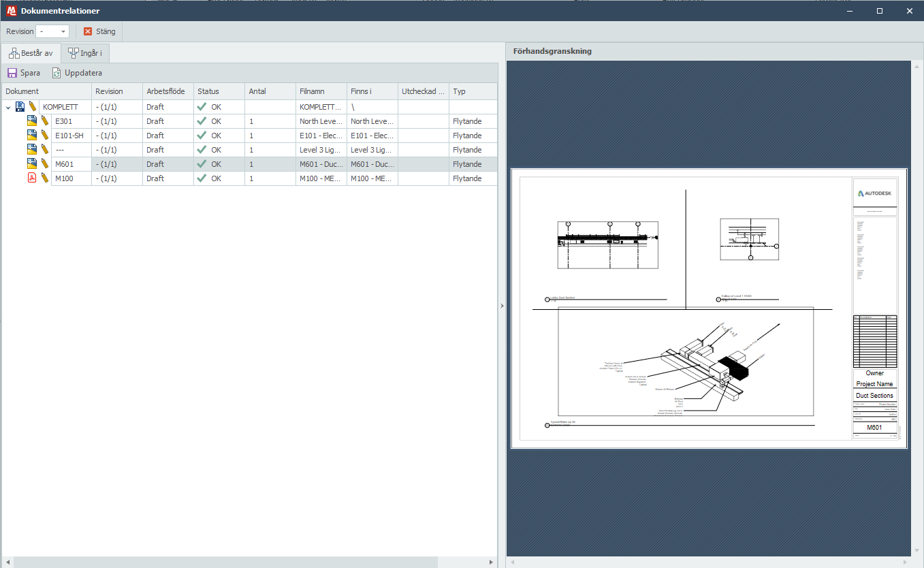Click the file icon of the --- row
The image size is (924, 568).
coord(31,150)
